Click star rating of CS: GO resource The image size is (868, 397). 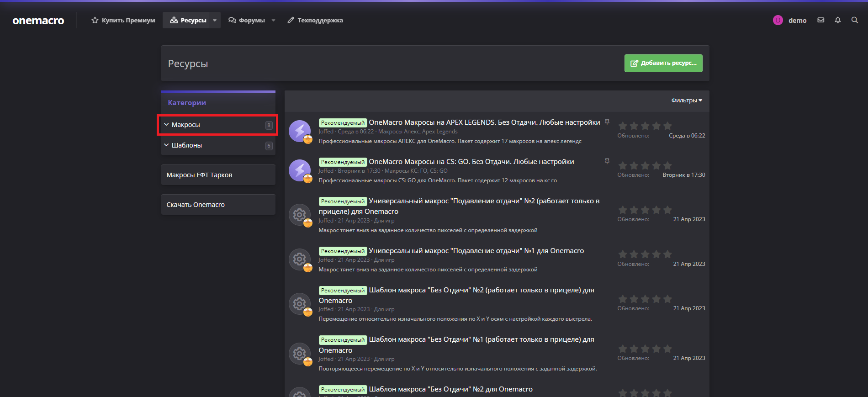point(645,165)
